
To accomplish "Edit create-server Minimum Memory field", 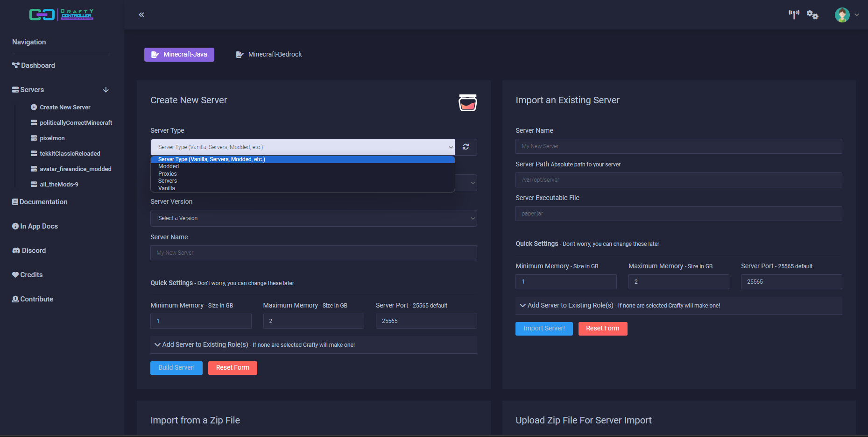I will 201,321.
